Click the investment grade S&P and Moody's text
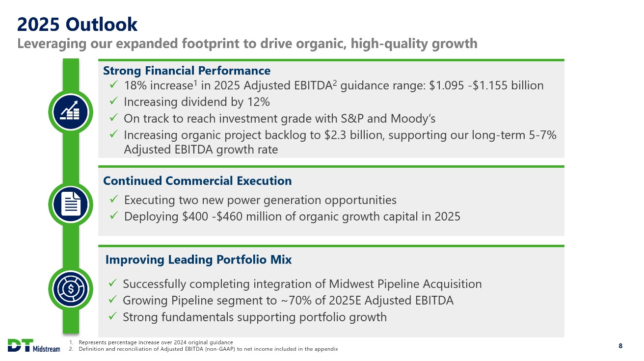The width and height of the screenshot is (644, 361). click(x=279, y=119)
